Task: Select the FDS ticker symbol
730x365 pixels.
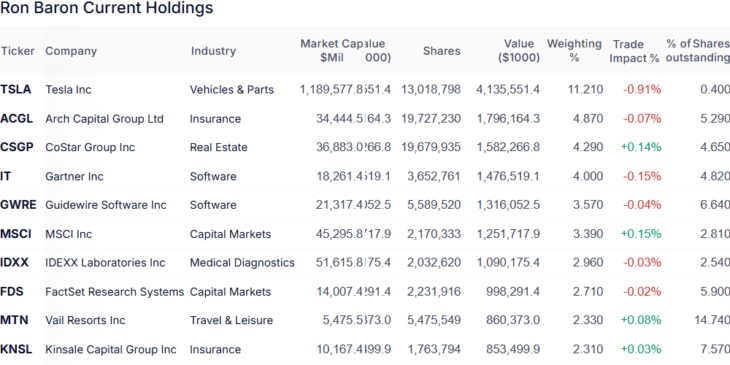Action: (x=12, y=292)
